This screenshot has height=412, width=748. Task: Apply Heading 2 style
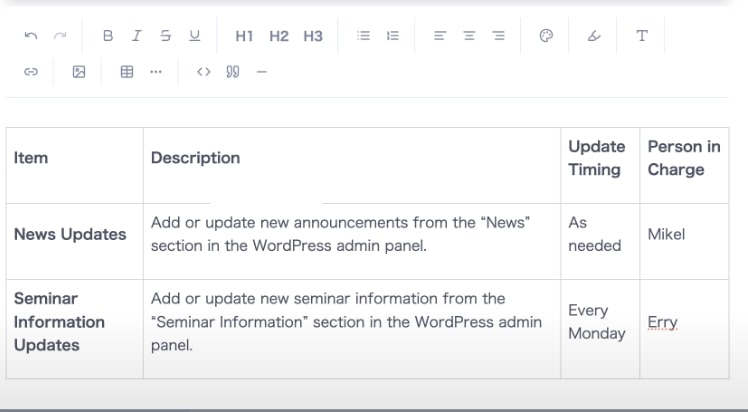tap(279, 36)
